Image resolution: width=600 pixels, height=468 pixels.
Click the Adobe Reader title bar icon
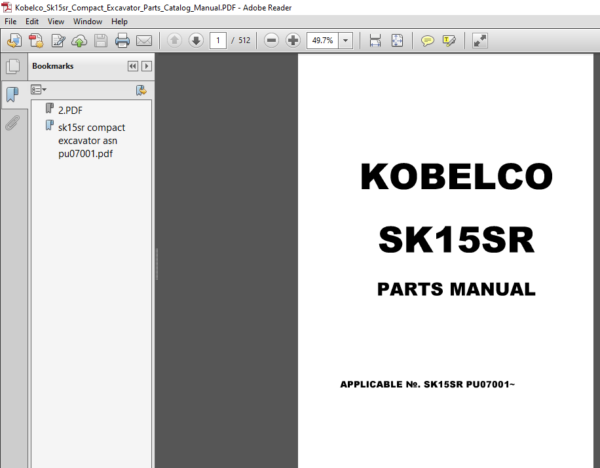[x=7, y=7]
